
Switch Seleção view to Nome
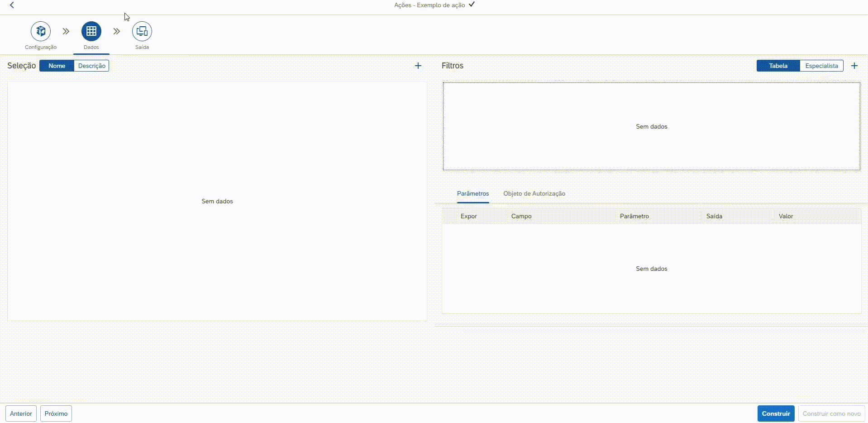(57, 66)
